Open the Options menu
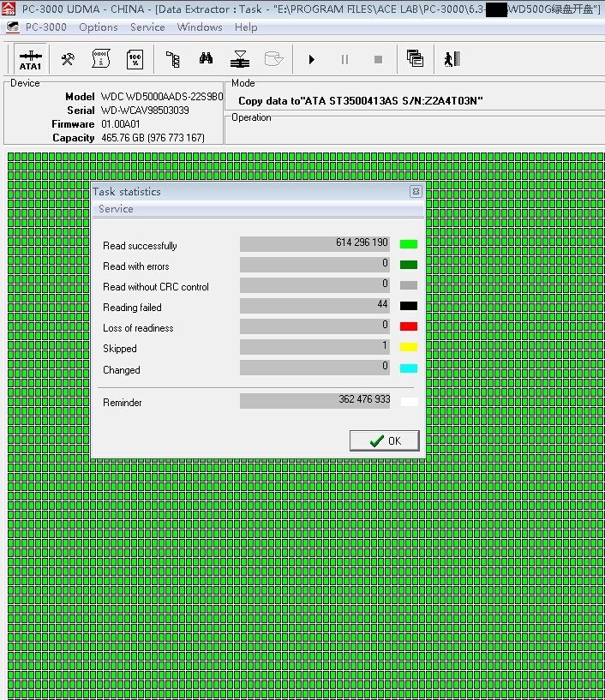 pos(99,27)
